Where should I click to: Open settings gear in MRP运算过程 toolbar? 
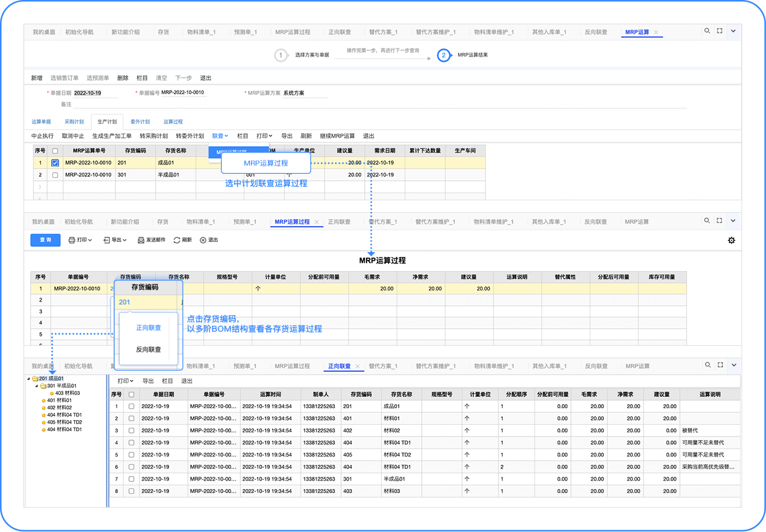point(731,240)
